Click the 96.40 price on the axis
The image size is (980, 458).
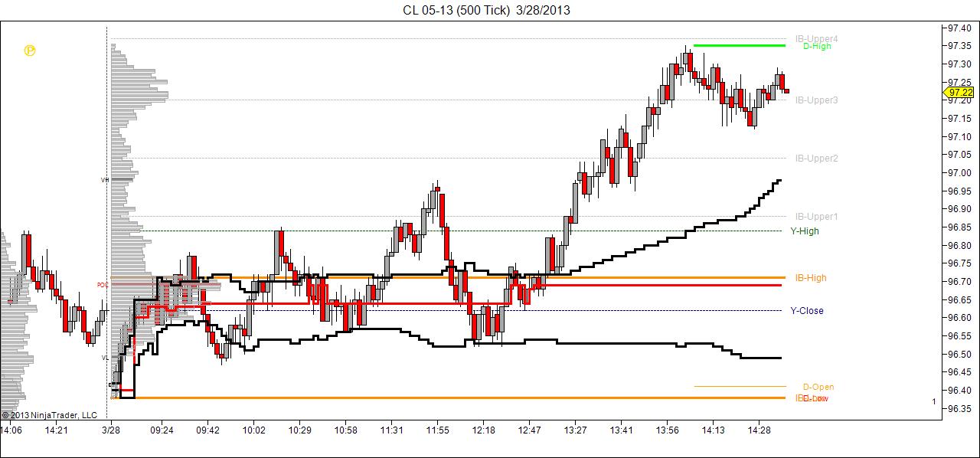click(x=959, y=390)
